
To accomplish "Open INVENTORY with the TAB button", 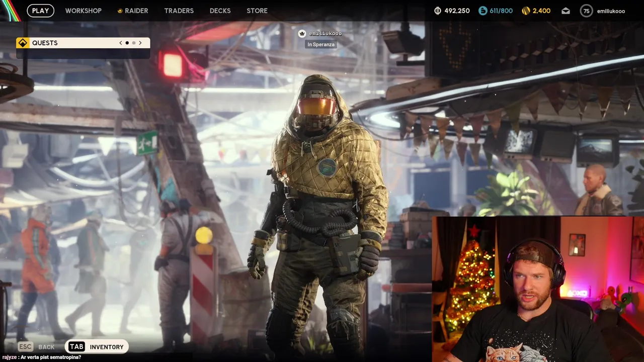I will (97, 346).
